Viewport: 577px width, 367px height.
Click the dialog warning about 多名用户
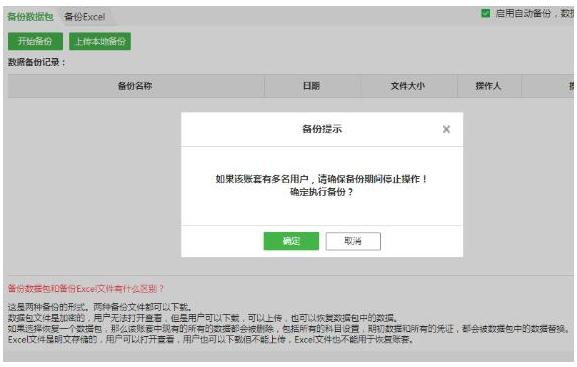click(322, 179)
